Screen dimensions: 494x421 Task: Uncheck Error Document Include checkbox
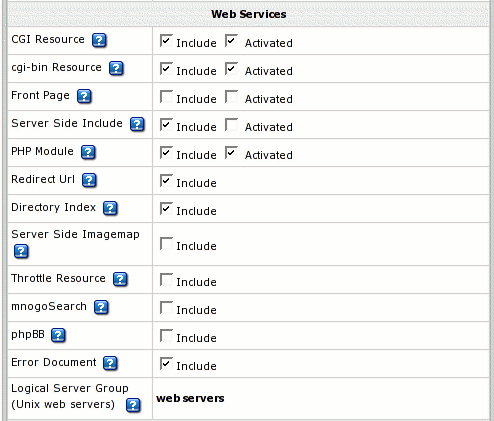click(166, 364)
